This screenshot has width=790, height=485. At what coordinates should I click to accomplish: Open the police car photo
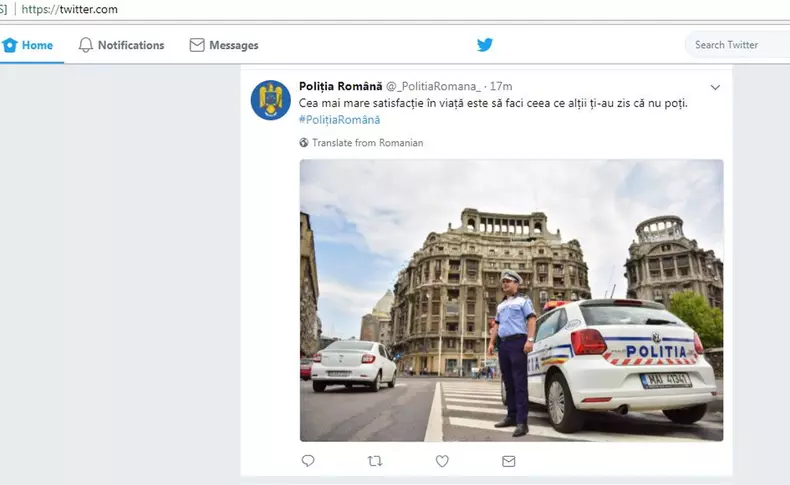511,300
